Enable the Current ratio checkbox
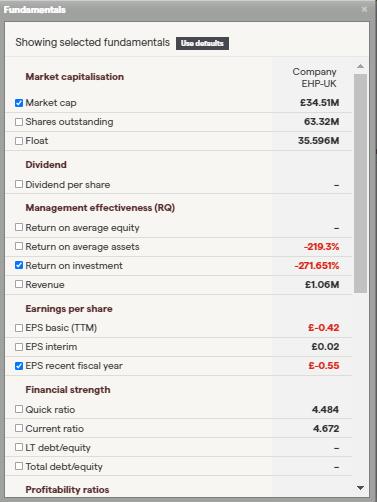This screenshot has height=502, width=377. 19,428
